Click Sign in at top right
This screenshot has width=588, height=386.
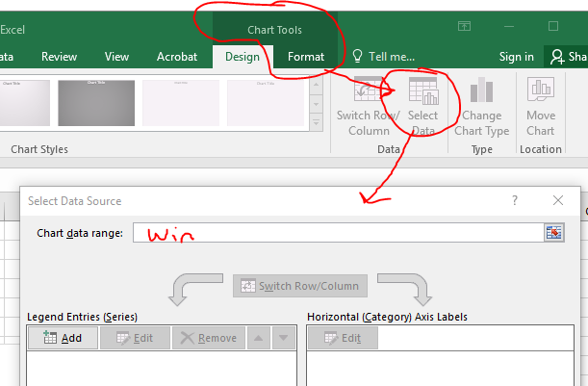pyautogui.click(x=516, y=57)
